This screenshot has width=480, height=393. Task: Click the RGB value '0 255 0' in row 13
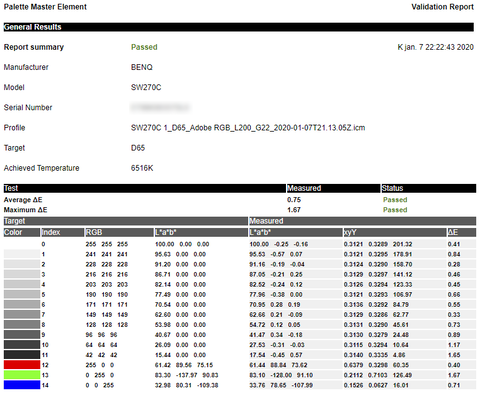(x=100, y=375)
